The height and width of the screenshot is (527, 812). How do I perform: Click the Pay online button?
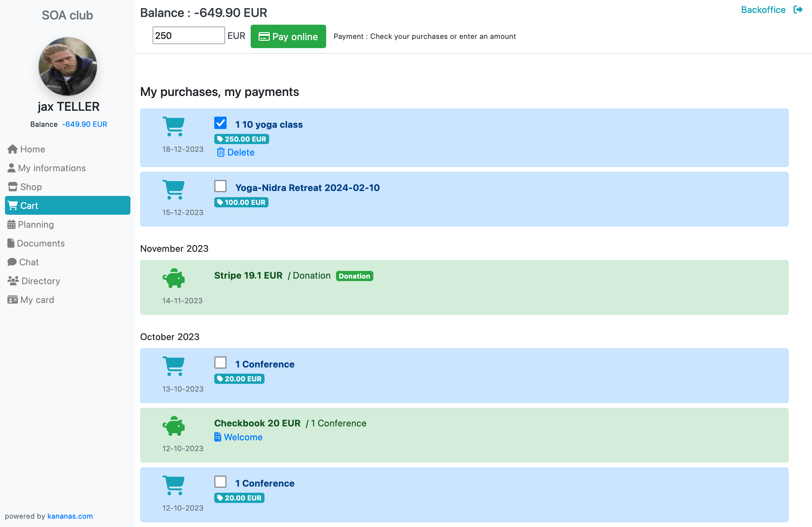click(288, 36)
